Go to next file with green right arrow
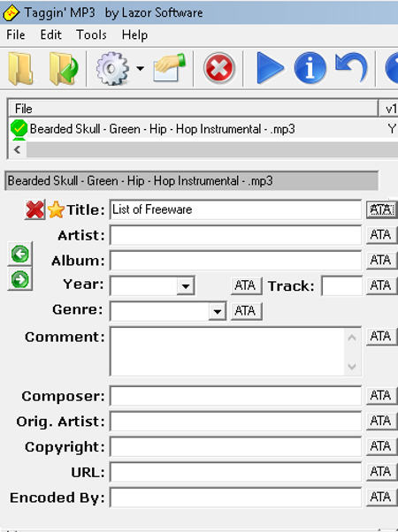Viewport: 398px width, 532px height. [20, 279]
